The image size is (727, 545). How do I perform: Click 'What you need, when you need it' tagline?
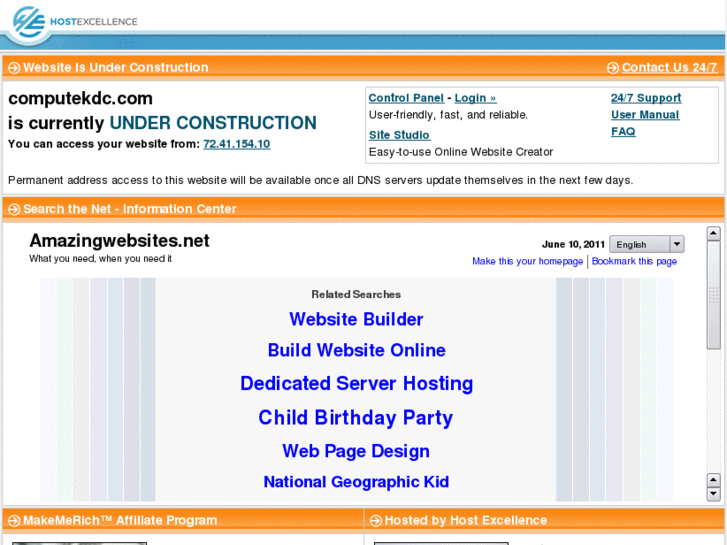click(x=100, y=259)
